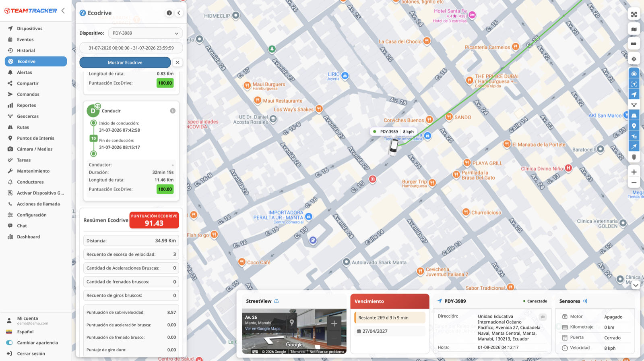Image resolution: width=644 pixels, height=361 pixels.
Task: Click the date range input field
Action: point(131,48)
